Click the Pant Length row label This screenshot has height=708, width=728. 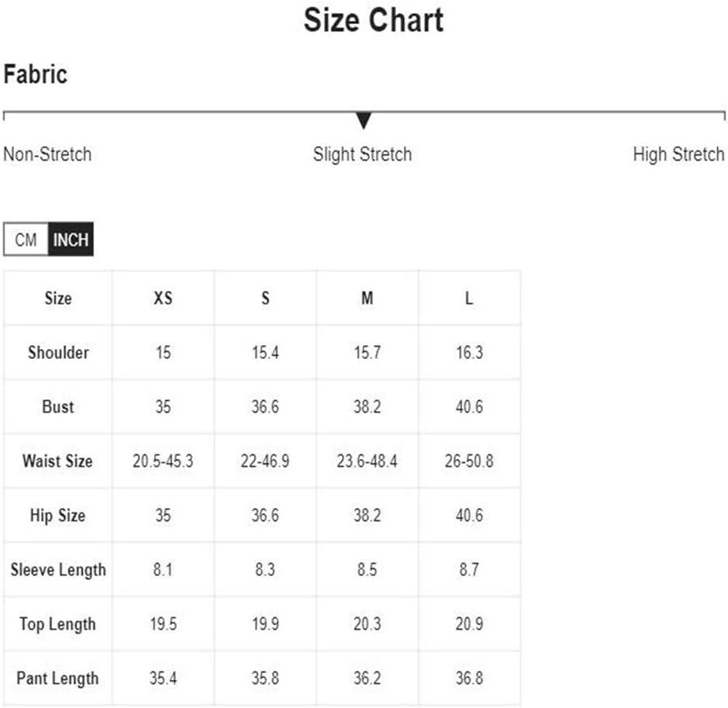coord(57,679)
